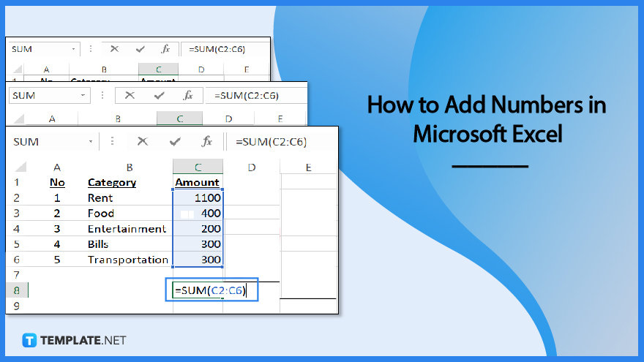Click the Cancel X icon in back window formula bar
The height and width of the screenshot is (362, 644).
(x=115, y=49)
